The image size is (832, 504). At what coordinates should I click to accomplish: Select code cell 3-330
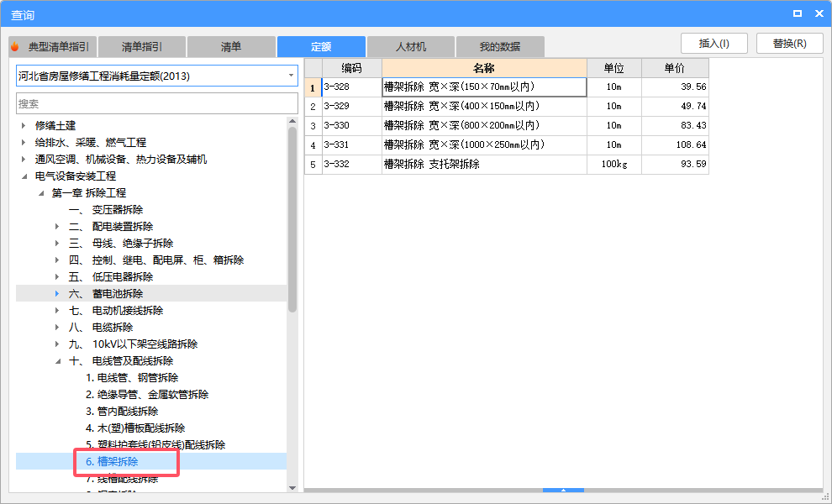pyautogui.click(x=352, y=126)
